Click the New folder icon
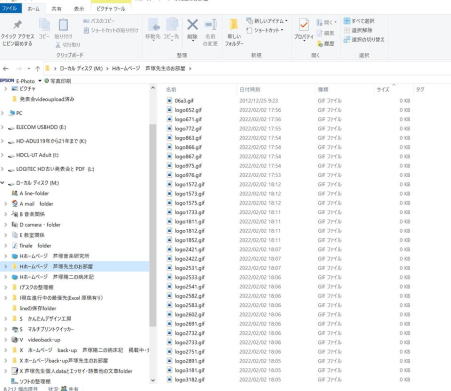Image resolution: width=451 pixels, height=391 pixels. 234,25
